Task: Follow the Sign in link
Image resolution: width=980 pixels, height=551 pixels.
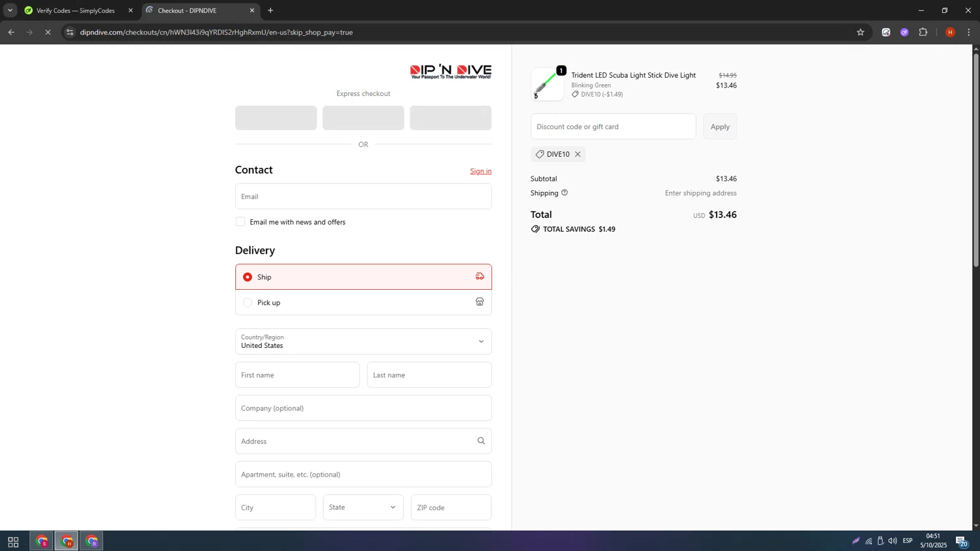Action: coord(481,171)
